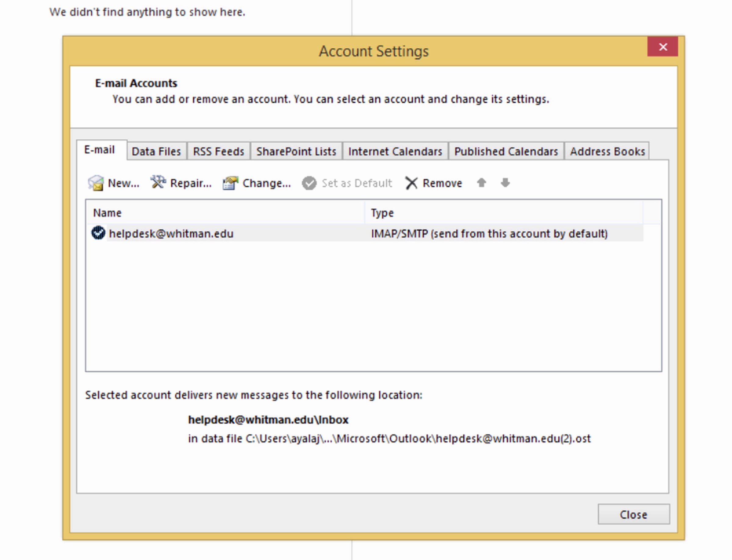Open the RSS Feeds tab
Image resolution: width=732 pixels, height=560 pixels.
pos(218,152)
